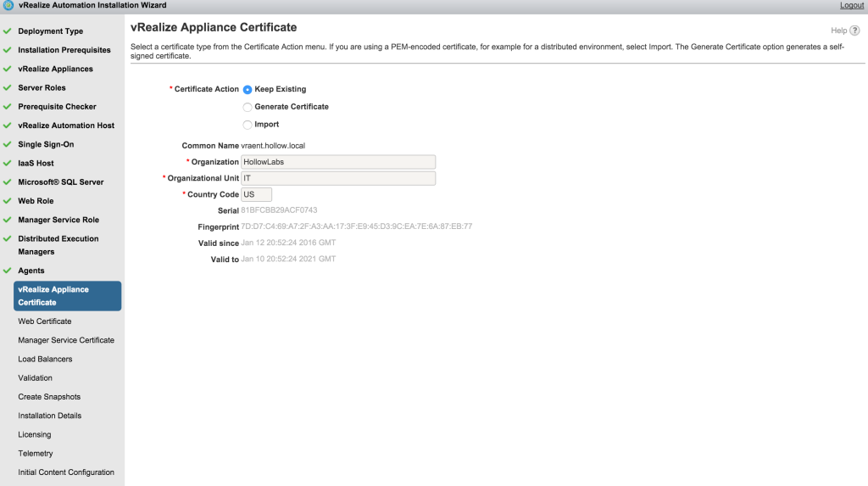Open the Create Snapshots step
This screenshot has height=486, width=868.
tap(49, 397)
